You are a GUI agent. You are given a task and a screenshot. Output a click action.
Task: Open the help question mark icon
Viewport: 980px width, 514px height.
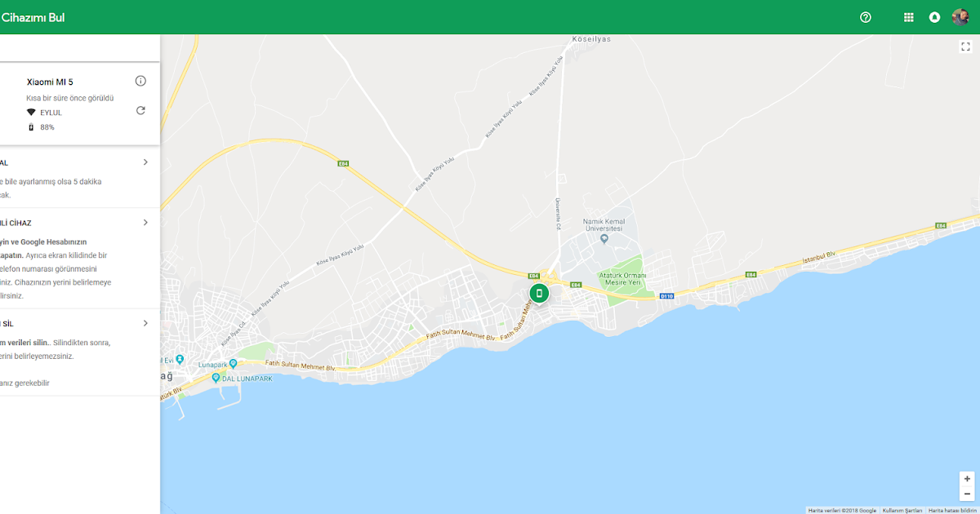866,17
